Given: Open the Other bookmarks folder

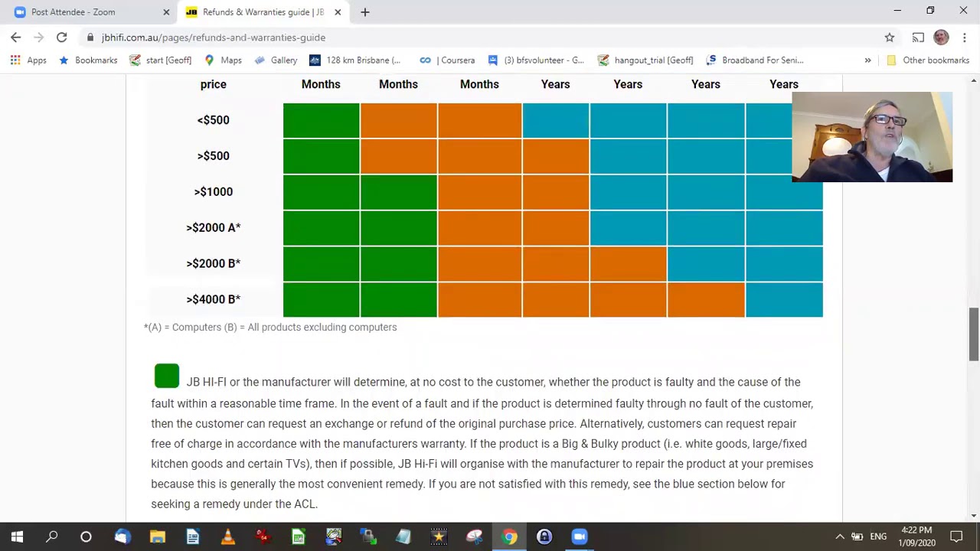Looking at the screenshot, I should click(928, 60).
